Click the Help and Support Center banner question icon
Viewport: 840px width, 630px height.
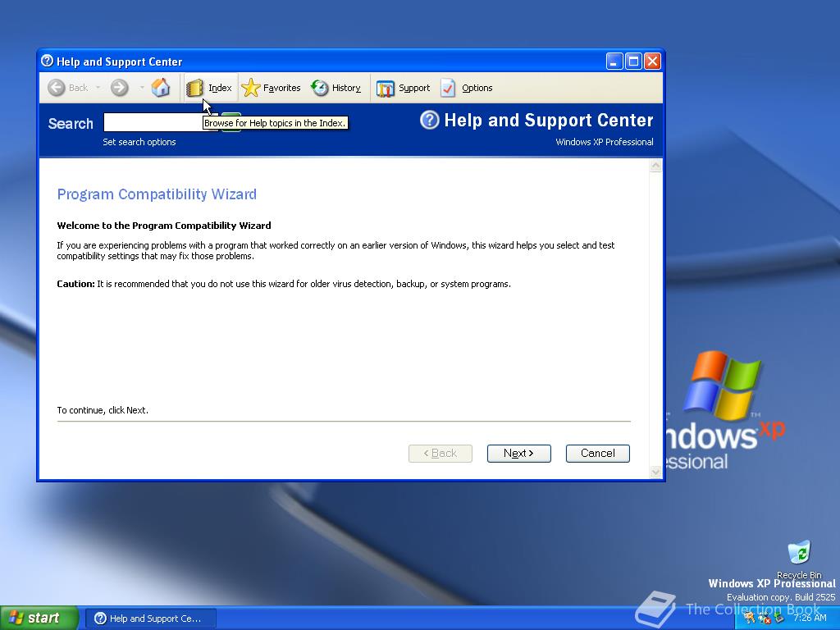tap(430, 120)
